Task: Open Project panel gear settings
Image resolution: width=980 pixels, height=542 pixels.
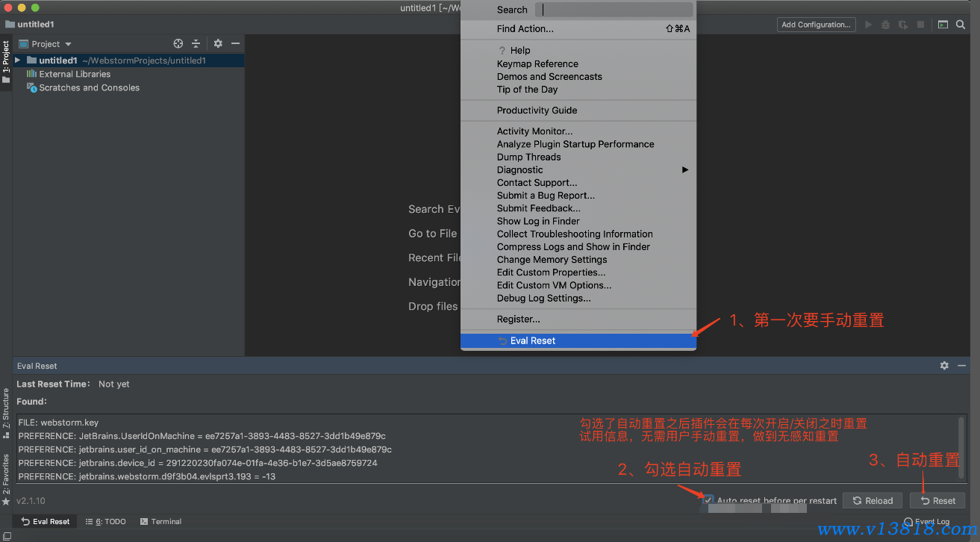Action: point(218,44)
